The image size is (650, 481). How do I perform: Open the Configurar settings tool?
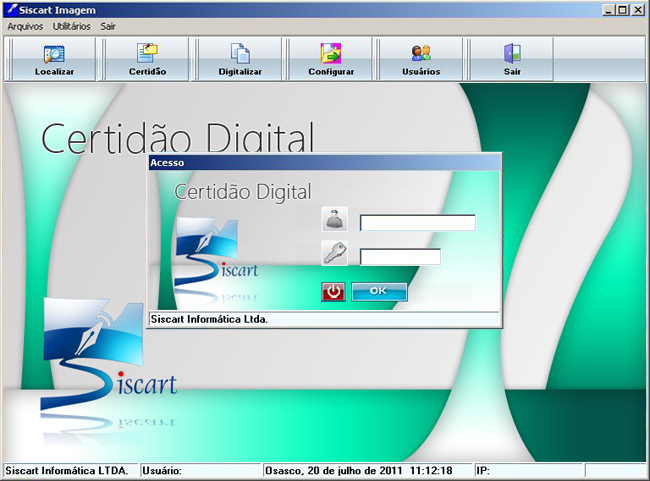[x=331, y=59]
